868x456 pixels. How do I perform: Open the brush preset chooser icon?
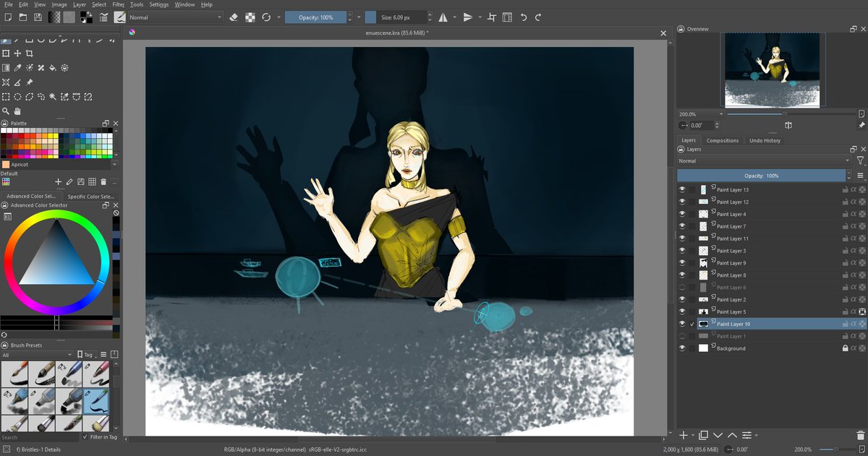119,17
